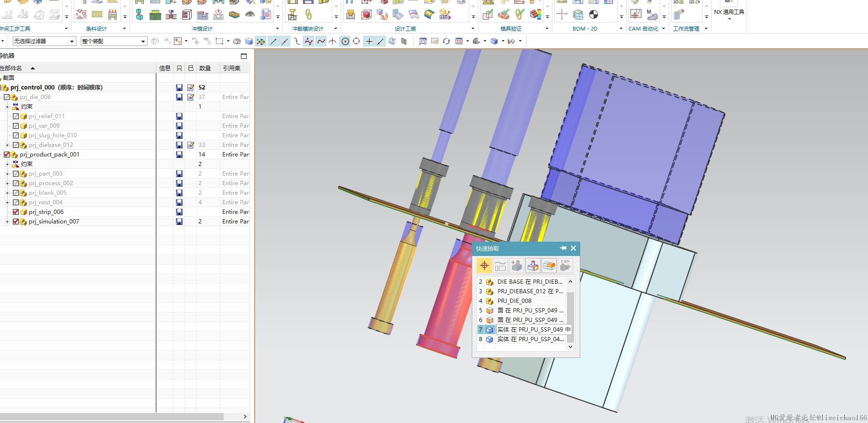
Task: Click the save icon in prj_strip_006 row
Action: 179,212
